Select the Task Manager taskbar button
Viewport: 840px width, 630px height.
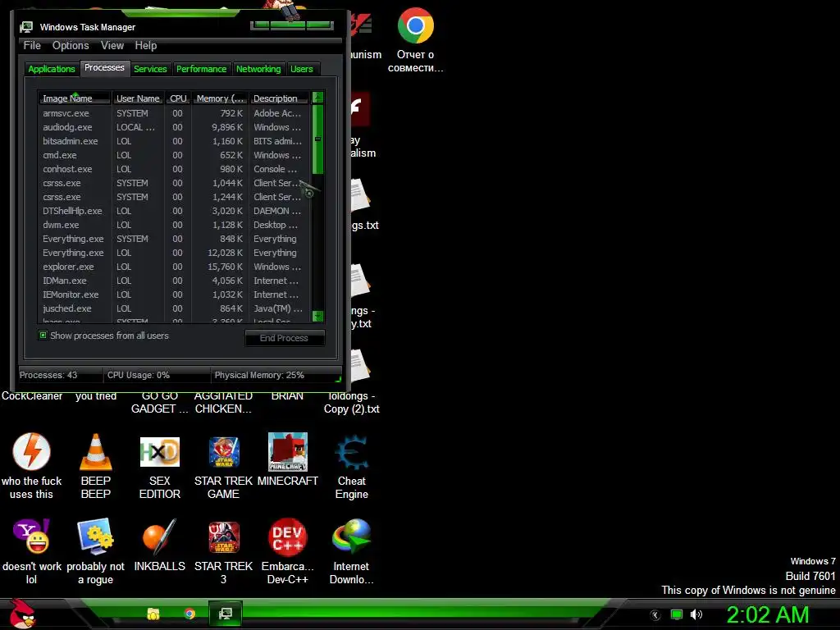[x=226, y=614]
